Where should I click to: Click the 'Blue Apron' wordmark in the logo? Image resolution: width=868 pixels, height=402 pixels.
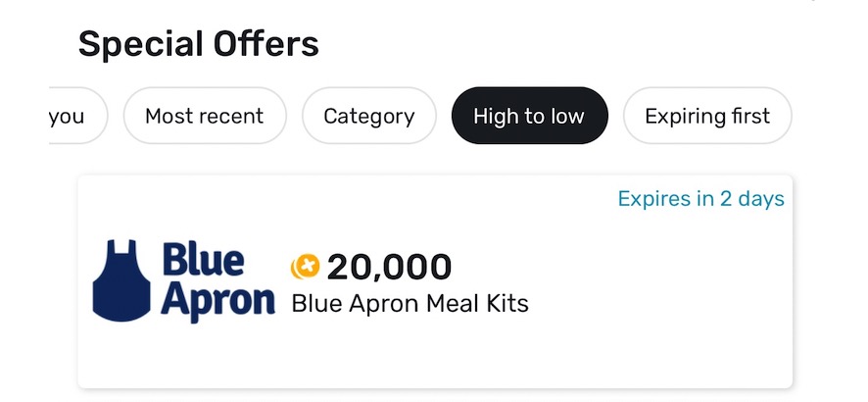pyautogui.click(x=217, y=280)
